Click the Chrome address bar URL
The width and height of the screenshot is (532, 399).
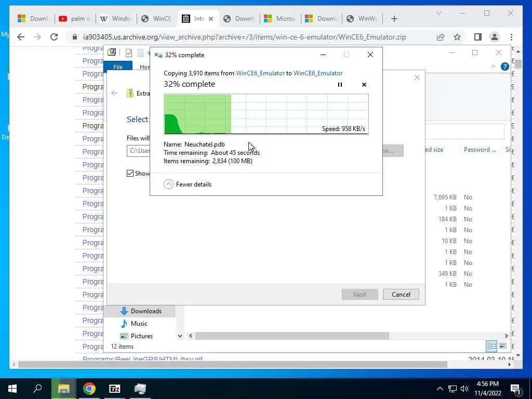(244, 37)
